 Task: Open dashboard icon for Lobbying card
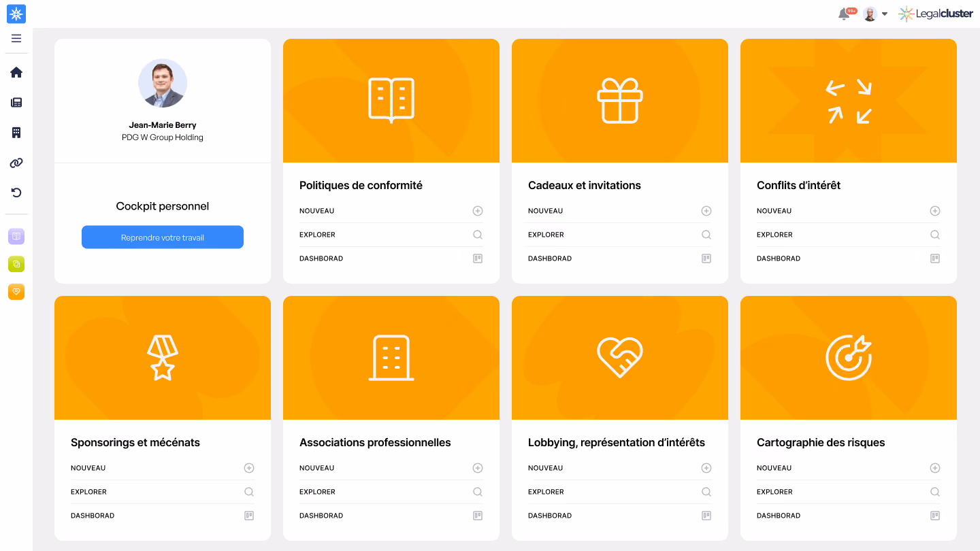706,516
